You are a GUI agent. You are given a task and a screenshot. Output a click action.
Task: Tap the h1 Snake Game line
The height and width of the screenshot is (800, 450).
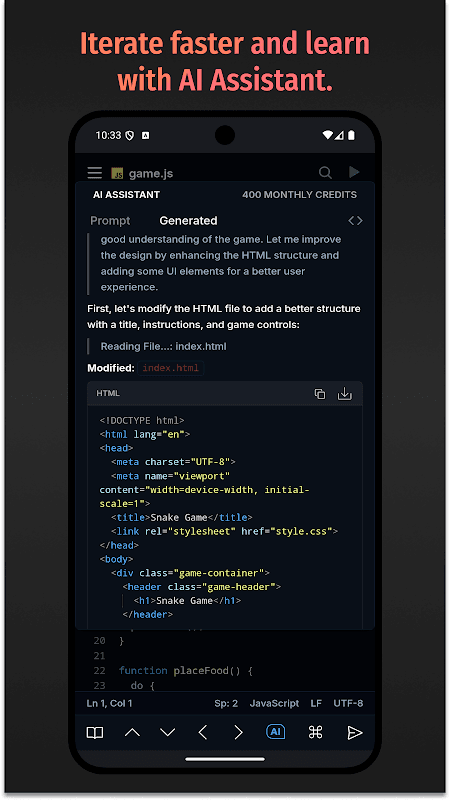[x=187, y=601]
